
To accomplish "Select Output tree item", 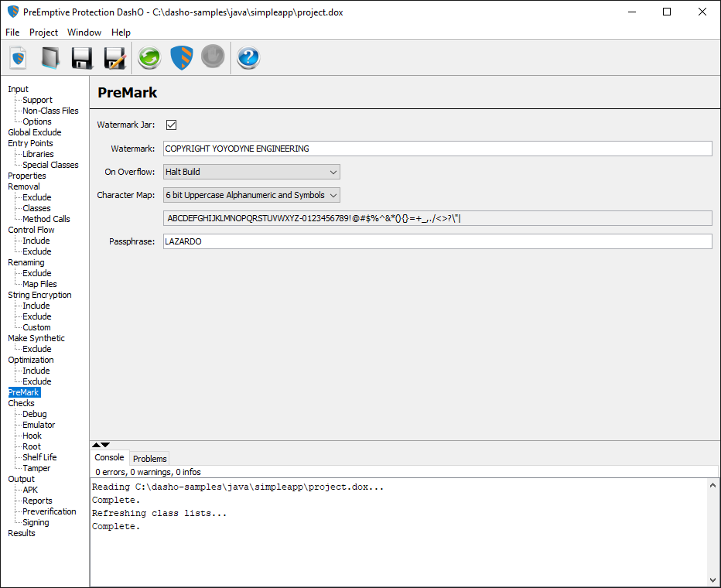I will (x=21, y=479).
